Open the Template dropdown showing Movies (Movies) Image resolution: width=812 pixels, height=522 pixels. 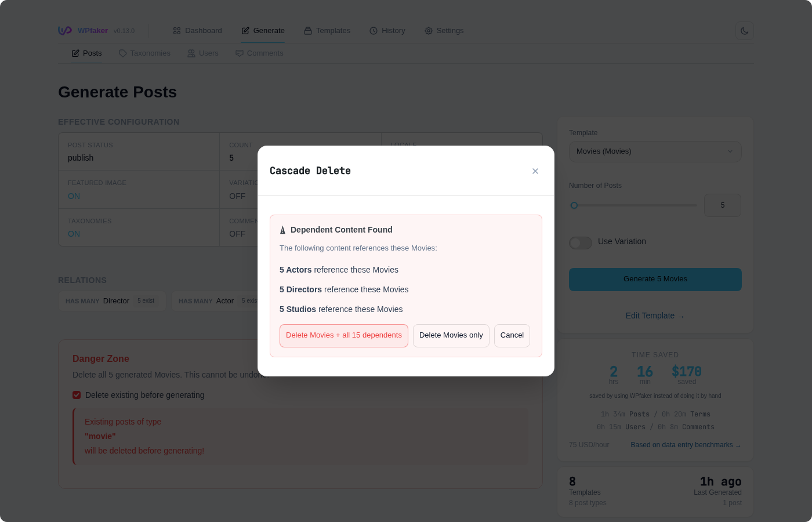point(655,151)
